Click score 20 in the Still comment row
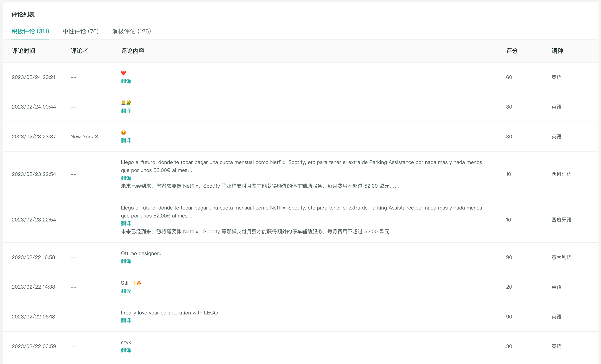The height and width of the screenshot is (364, 601). [509, 287]
